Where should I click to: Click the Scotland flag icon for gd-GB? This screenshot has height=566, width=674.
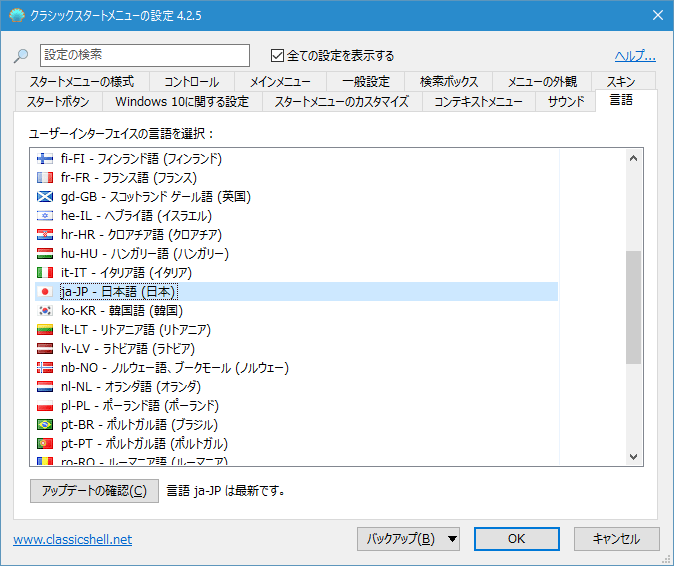coord(45,197)
